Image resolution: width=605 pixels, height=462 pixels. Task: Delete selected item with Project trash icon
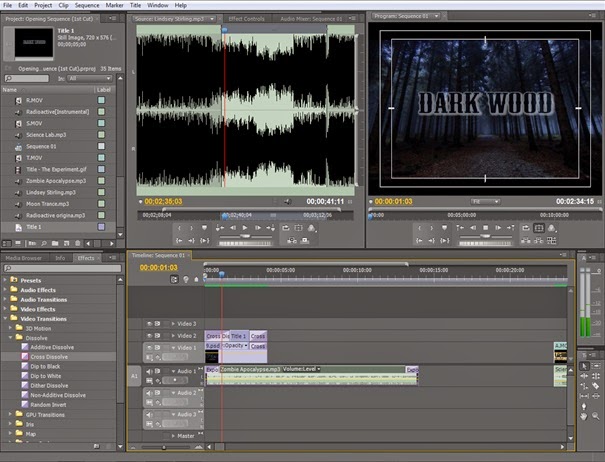coord(78,244)
